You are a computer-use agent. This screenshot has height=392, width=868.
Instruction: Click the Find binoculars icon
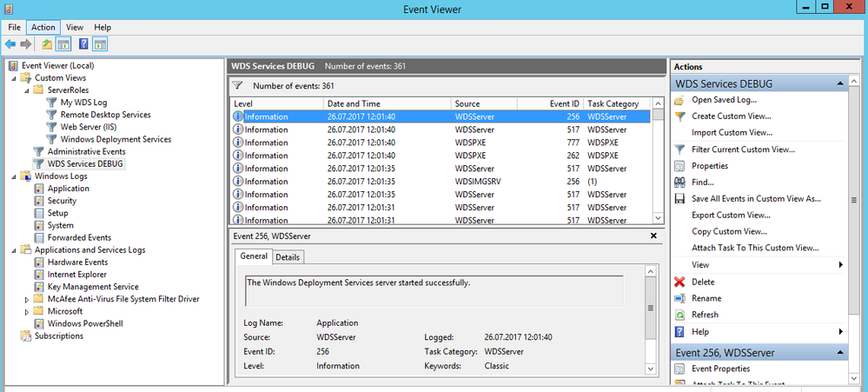point(679,183)
